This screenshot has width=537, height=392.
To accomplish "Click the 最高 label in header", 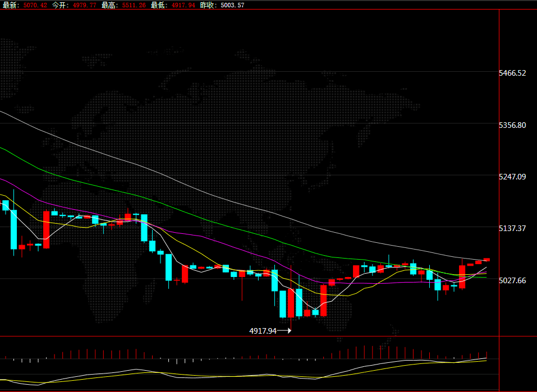I will pos(109,5).
